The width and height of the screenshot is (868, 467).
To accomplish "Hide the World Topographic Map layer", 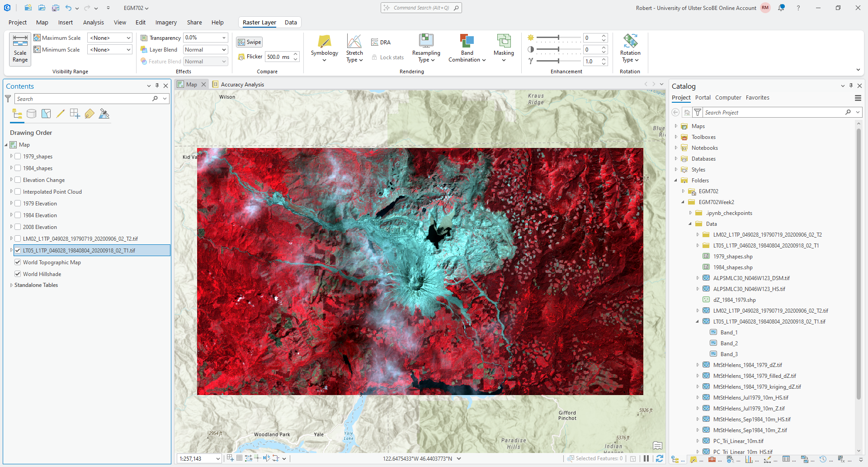I will [18, 262].
